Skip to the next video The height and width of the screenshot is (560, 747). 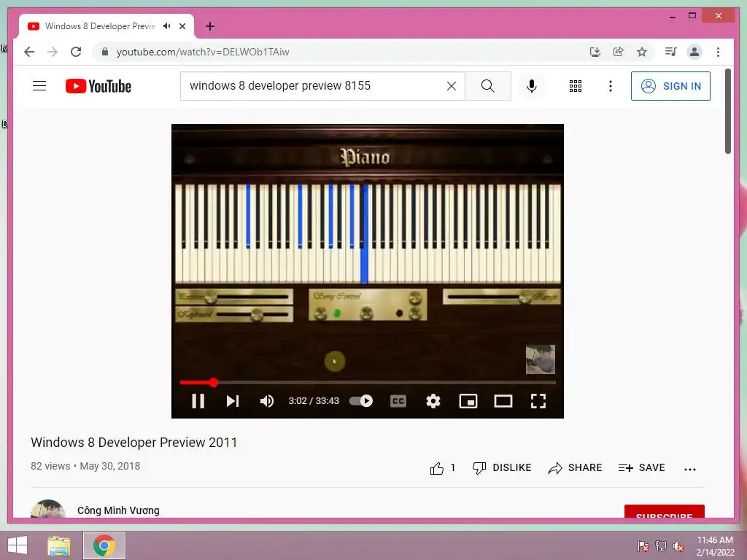[x=233, y=401]
